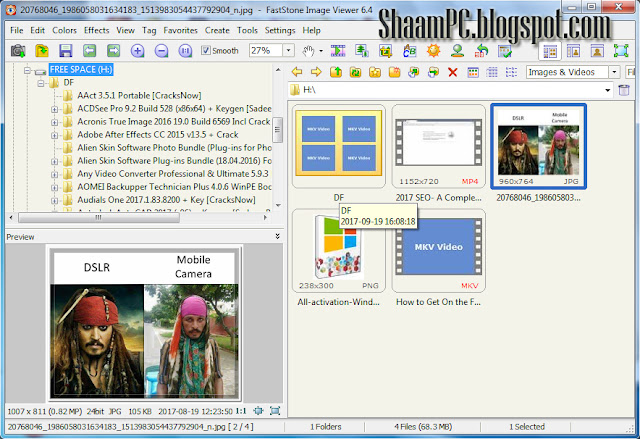Image resolution: width=640 pixels, height=439 pixels.
Task: Expand the ACDSee Pro 9.2 folder
Action: click(54, 109)
